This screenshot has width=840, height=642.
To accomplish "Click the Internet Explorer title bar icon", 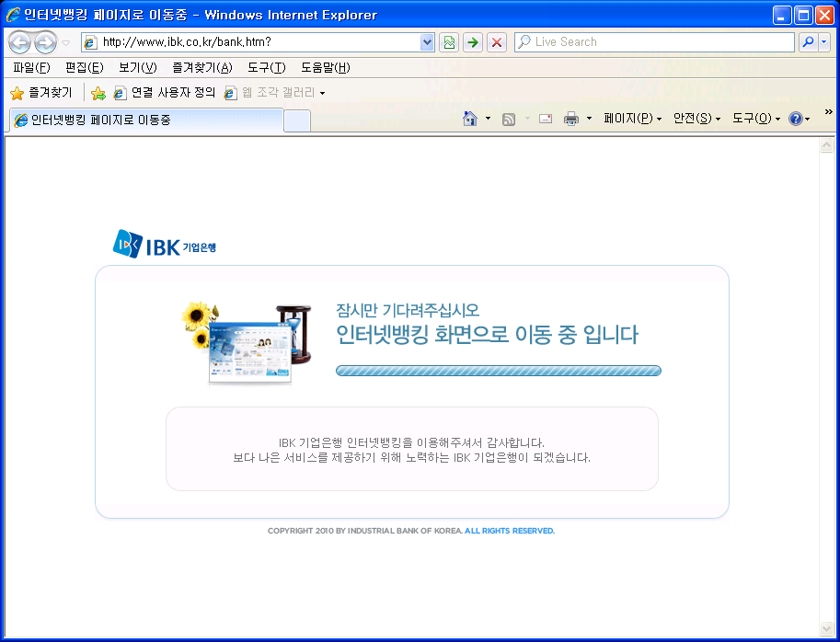I will pyautogui.click(x=13, y=15).
